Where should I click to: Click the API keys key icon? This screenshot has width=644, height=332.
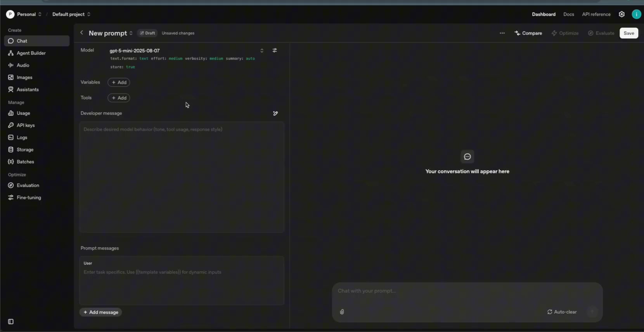pos(11,125)
